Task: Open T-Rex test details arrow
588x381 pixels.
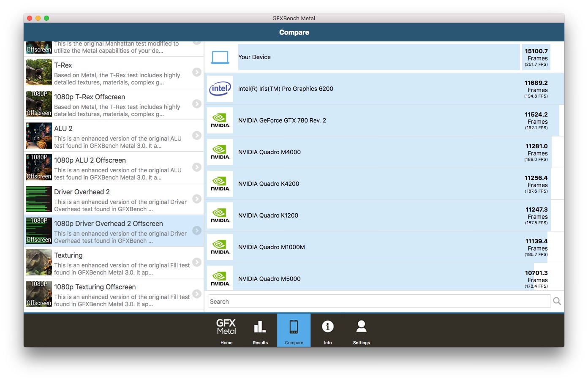Action: [x=197, y=72]
